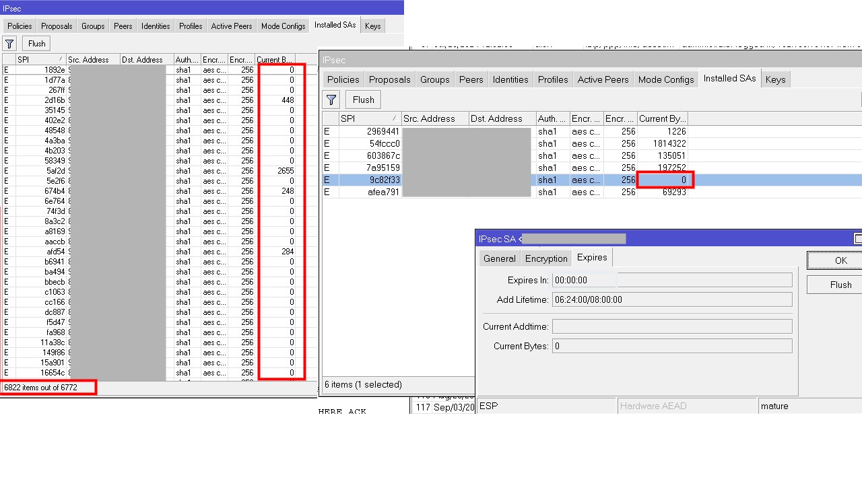Open Profiles tab in the 6822-item IPsec window

[x=191, y=26]
